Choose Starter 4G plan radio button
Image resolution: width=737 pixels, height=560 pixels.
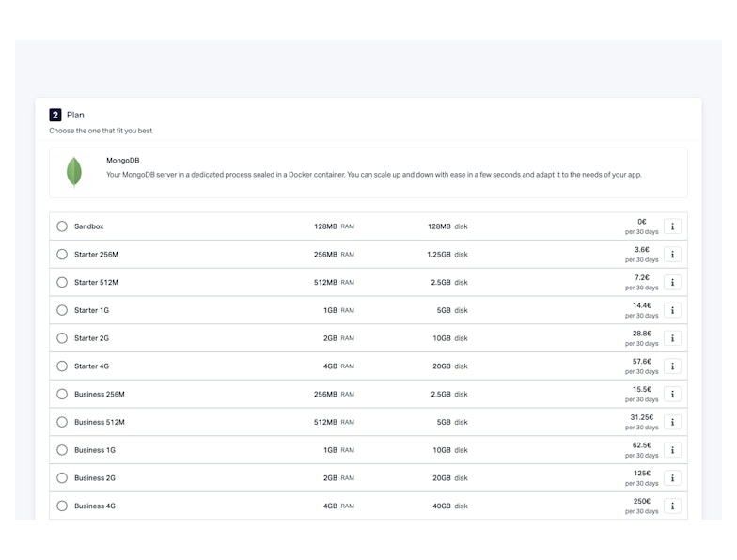[x=62, y=366]
